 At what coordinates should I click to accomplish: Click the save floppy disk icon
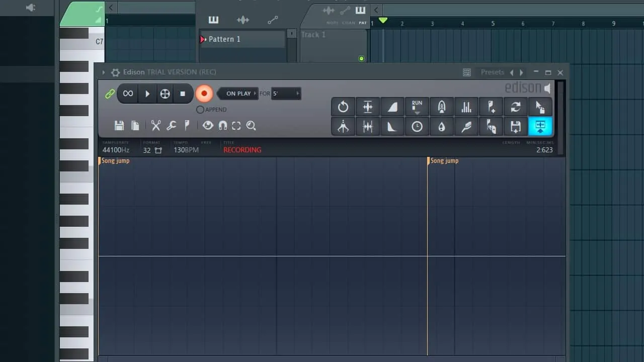[119, 126]
